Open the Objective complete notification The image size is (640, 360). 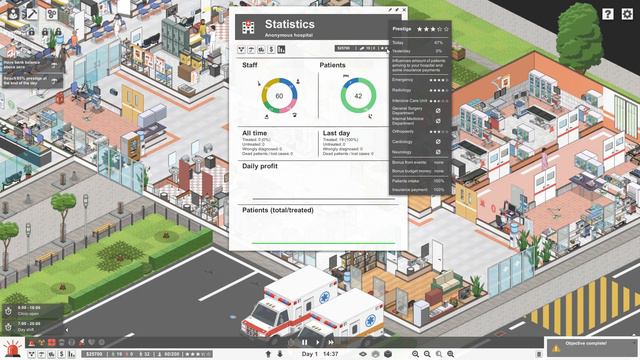591,348
